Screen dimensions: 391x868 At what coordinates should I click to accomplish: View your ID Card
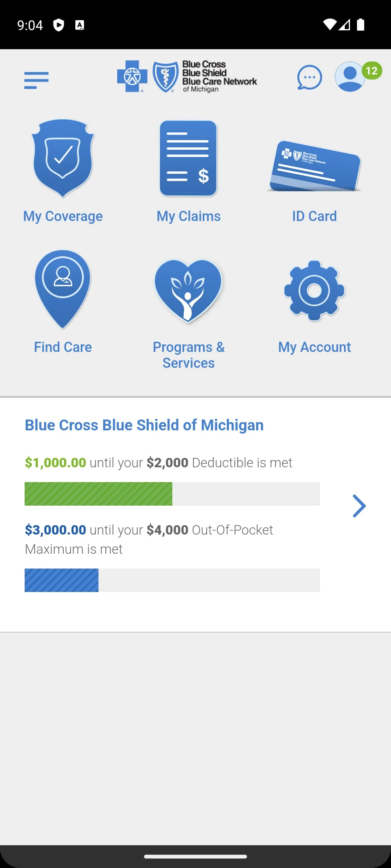tap(314, 165)
